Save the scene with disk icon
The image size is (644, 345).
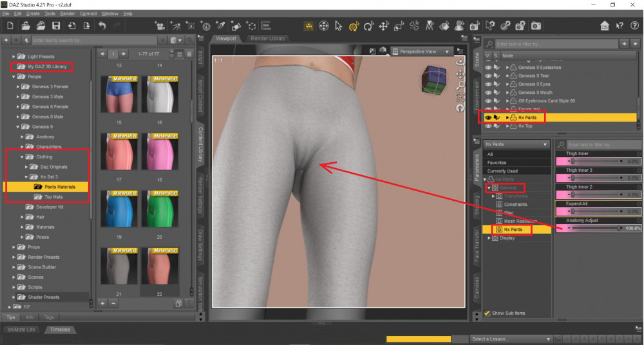[56, 26]
